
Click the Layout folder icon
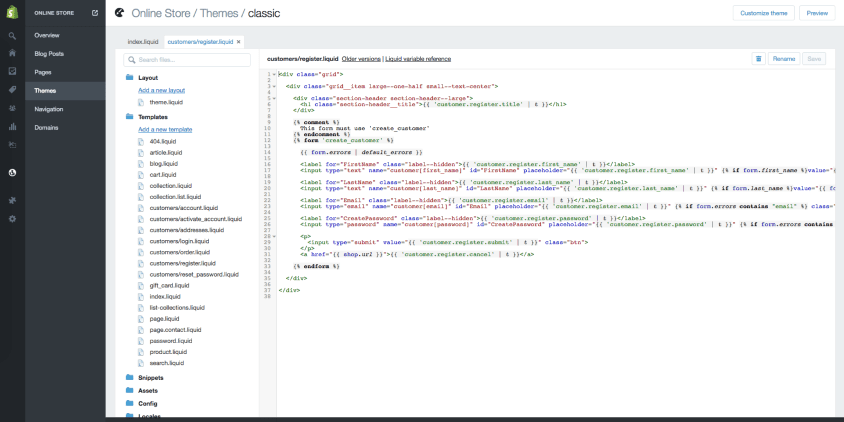(129, 78)
